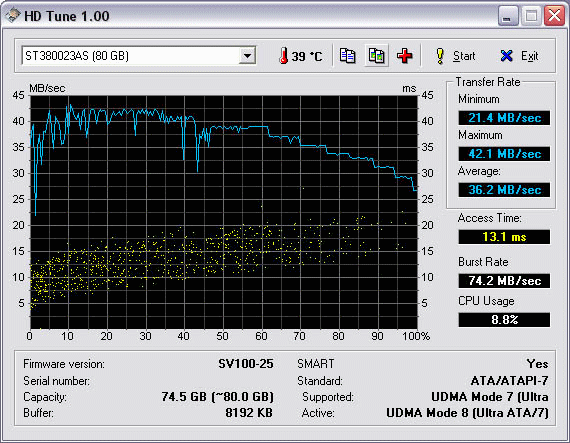Click the Transfer Rate group label

[x=488, y=82]
